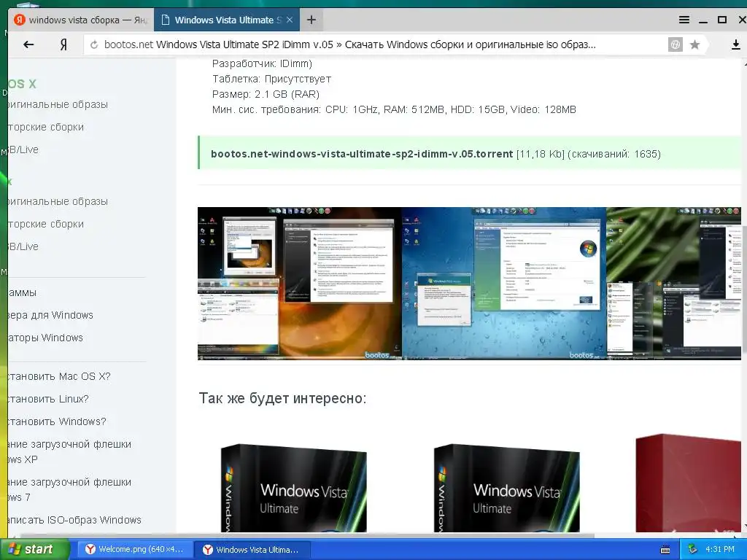The width and height of the screenshot is (747, 560).
Task: Download the bootos.net-windows-vista-ultimate-sp2-idimm-v.05.torrent file
Action: (x=362, y=154)
